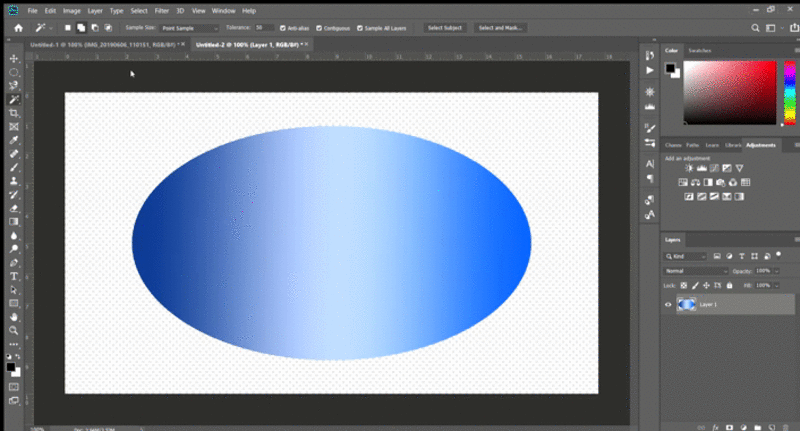Image resolution: width=800 pixels, height=431 pixels.
Task: Open the Sample Size dropdown
Action: tap(189, 28)
